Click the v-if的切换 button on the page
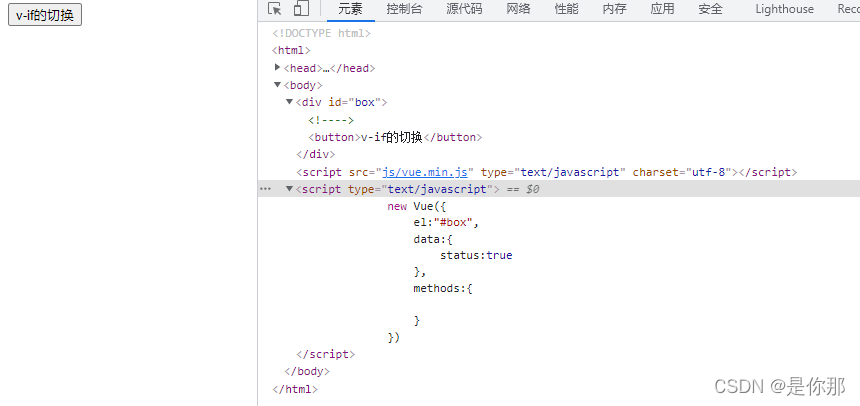 point(45,15)
